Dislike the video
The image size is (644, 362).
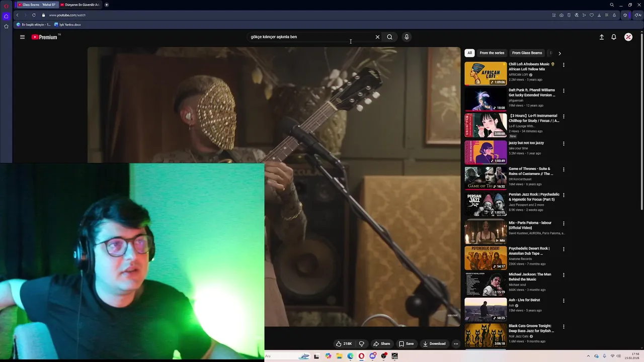click(361, 344)
